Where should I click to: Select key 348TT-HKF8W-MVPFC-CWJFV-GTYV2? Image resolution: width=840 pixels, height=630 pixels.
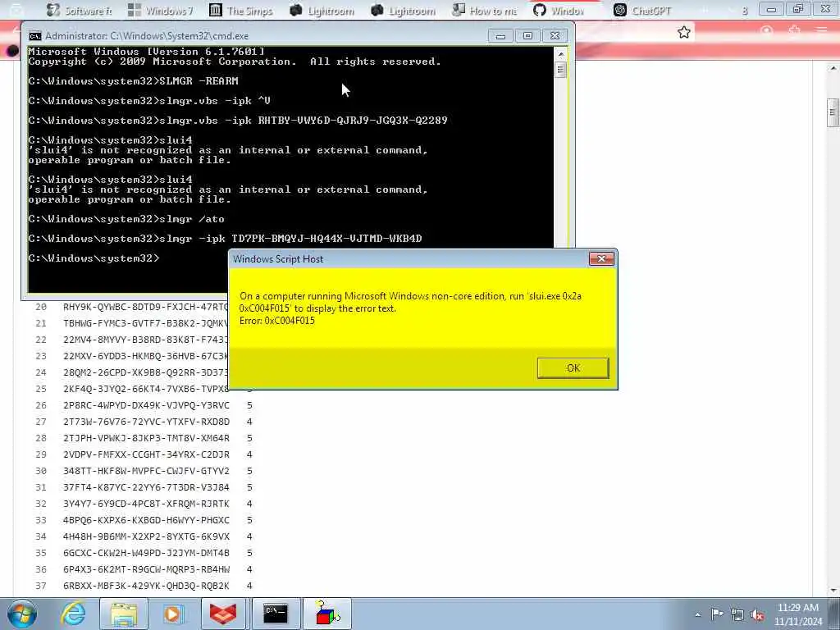(x=146, y=471)
